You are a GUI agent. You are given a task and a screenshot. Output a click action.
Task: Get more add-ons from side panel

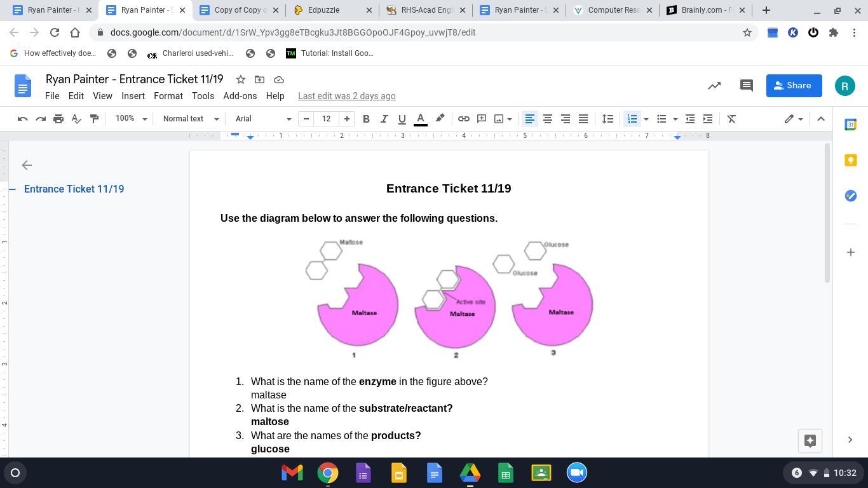(x=851, y=252)
